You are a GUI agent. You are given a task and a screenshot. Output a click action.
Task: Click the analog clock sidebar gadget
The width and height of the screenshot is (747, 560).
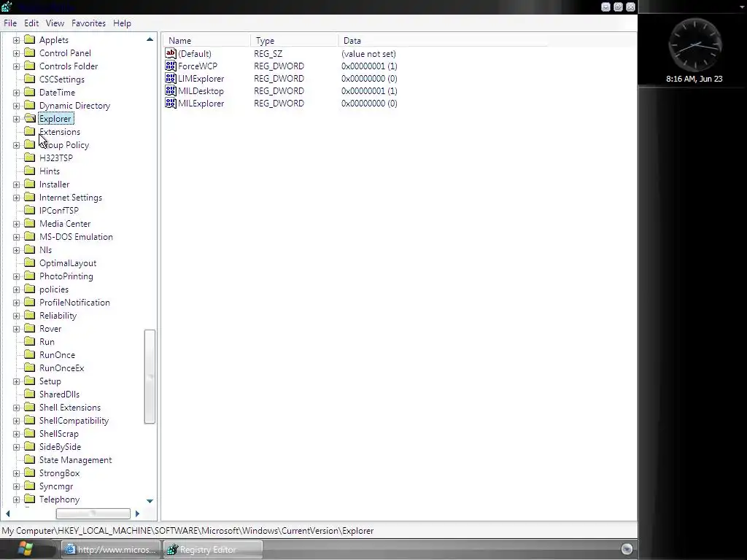[x=695, y=45]
